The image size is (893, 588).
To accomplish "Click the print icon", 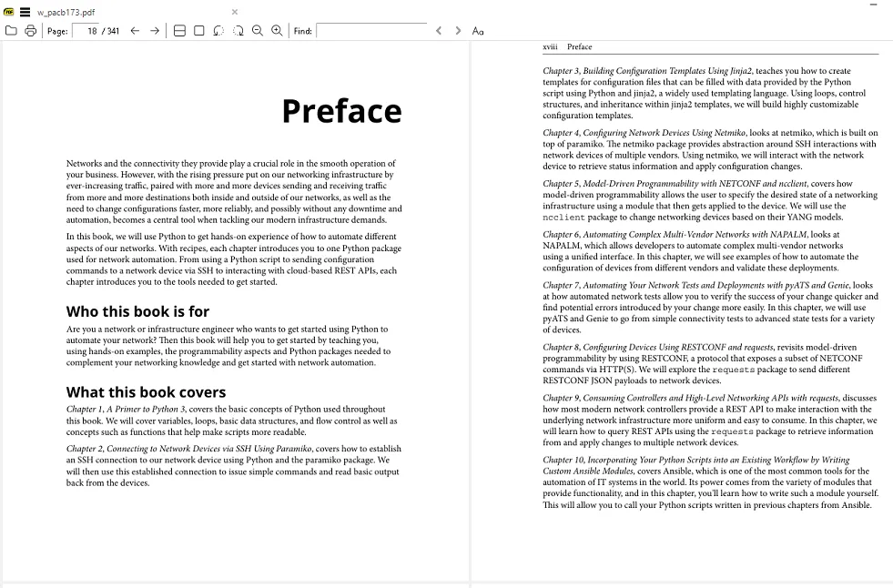I will (x=31, y=31).
